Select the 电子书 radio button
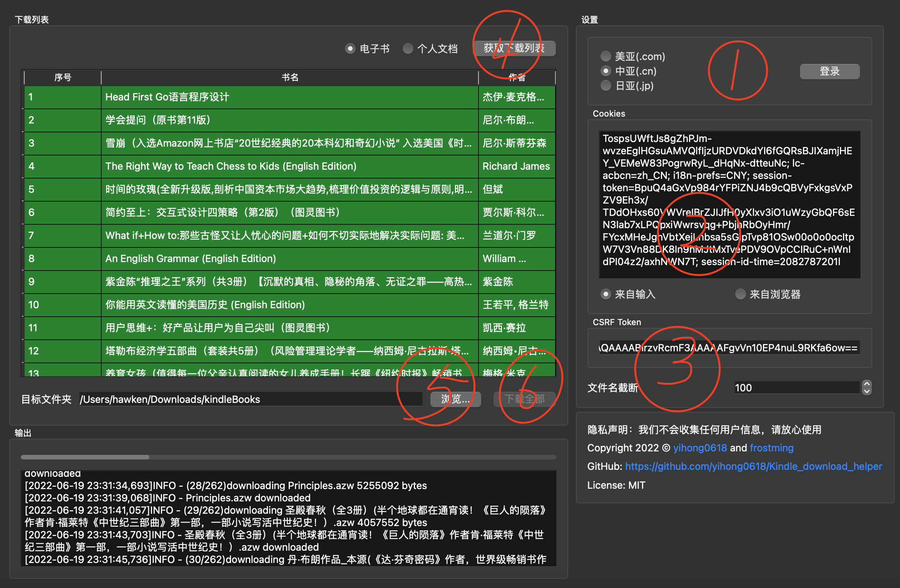The width and height of the screenshot is (900, 588). point(350,49)
